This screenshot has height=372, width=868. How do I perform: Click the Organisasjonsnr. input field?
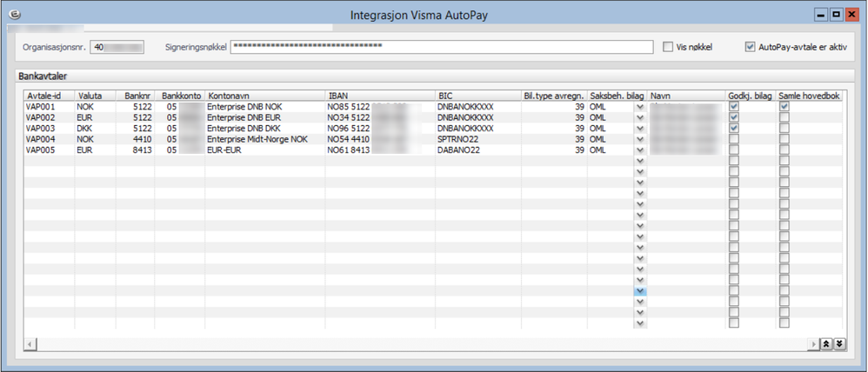[x=117, y=47]
